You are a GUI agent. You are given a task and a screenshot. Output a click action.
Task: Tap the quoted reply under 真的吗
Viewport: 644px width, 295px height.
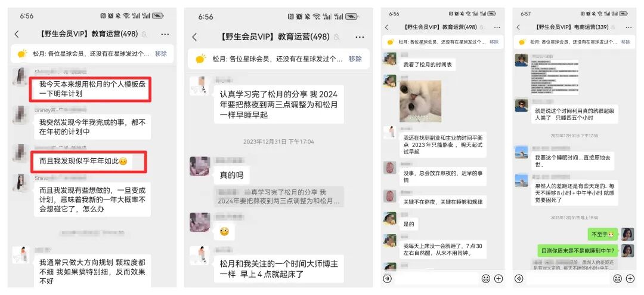click(279, 196)
